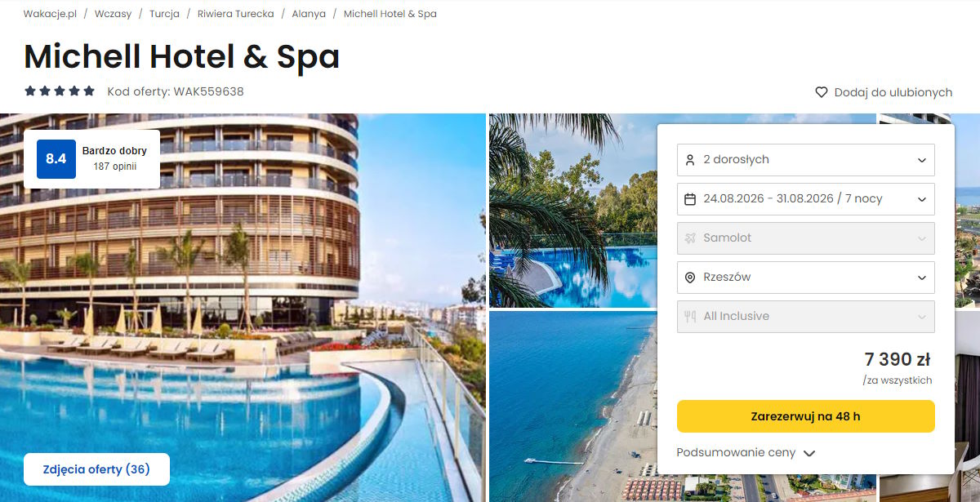Viewport: 980px width, 502px height.
Task: Expand Podsumowanie ceny price summary
Action: pyautogui.click(x=746, y=452)
